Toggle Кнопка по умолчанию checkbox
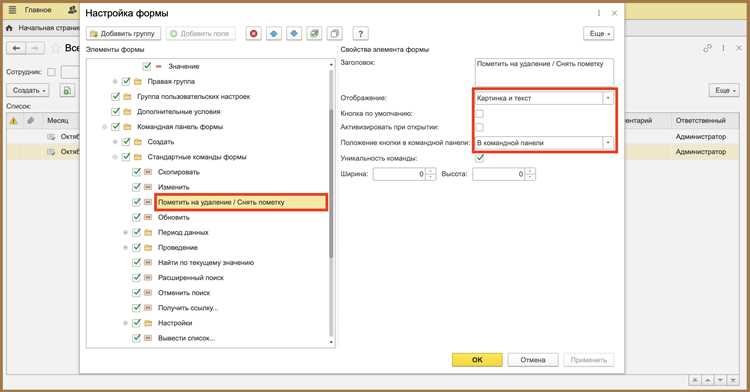This screenshot has height=392, width=750. click(x=479, y=114)
